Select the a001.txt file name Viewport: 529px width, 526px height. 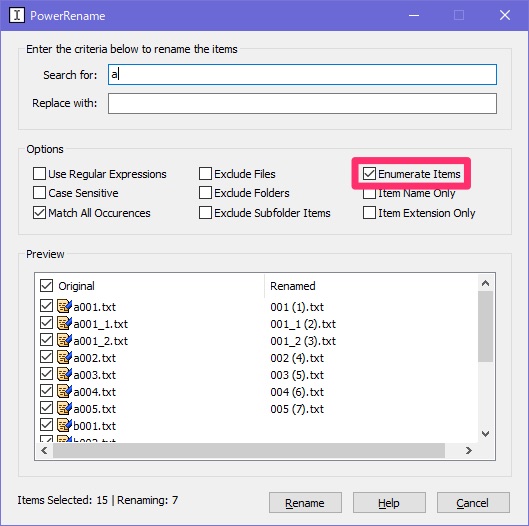pyautogui.click(x=94, y=307)
